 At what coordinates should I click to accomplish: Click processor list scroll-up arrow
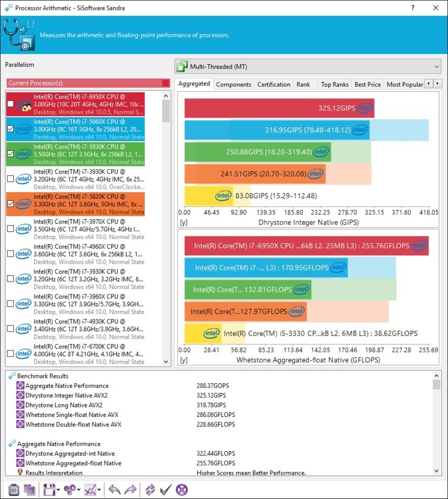click(166, 96)
